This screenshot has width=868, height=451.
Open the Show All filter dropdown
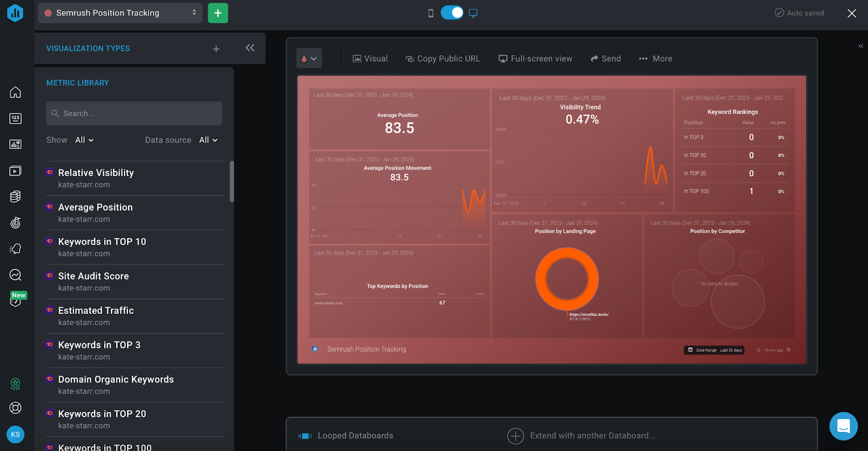(x=84, y=140)
